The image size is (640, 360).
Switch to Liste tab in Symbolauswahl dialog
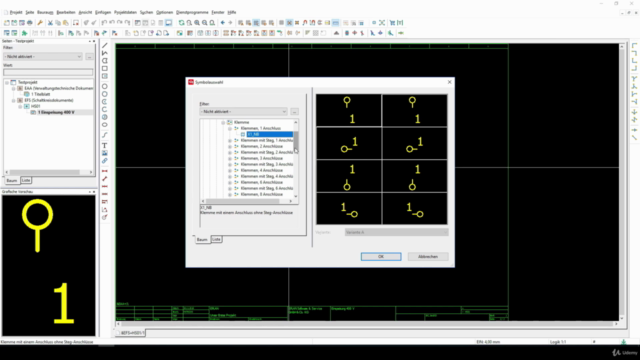coord(216,239)
